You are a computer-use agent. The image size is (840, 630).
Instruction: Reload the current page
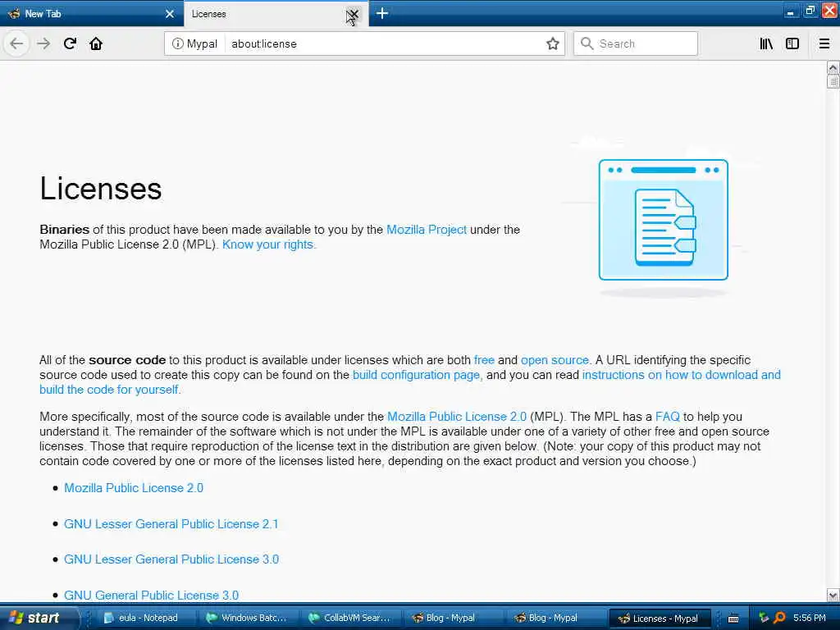coord(70,43)
